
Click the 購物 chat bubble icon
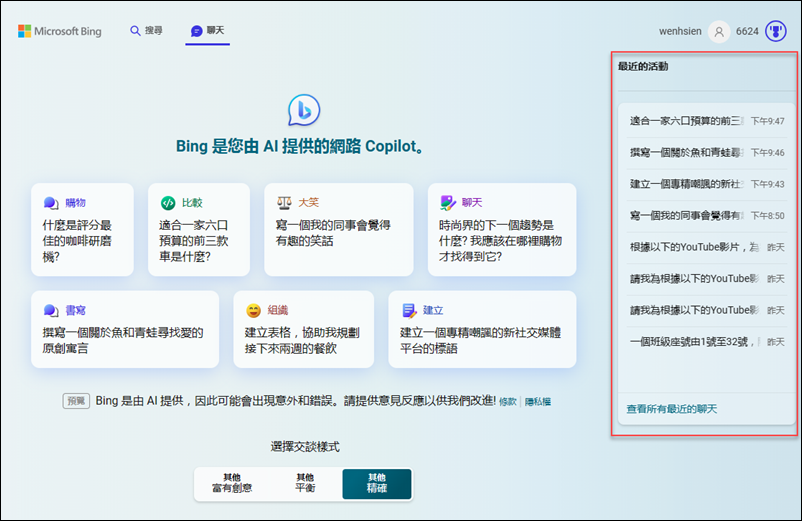coord(51,203)
